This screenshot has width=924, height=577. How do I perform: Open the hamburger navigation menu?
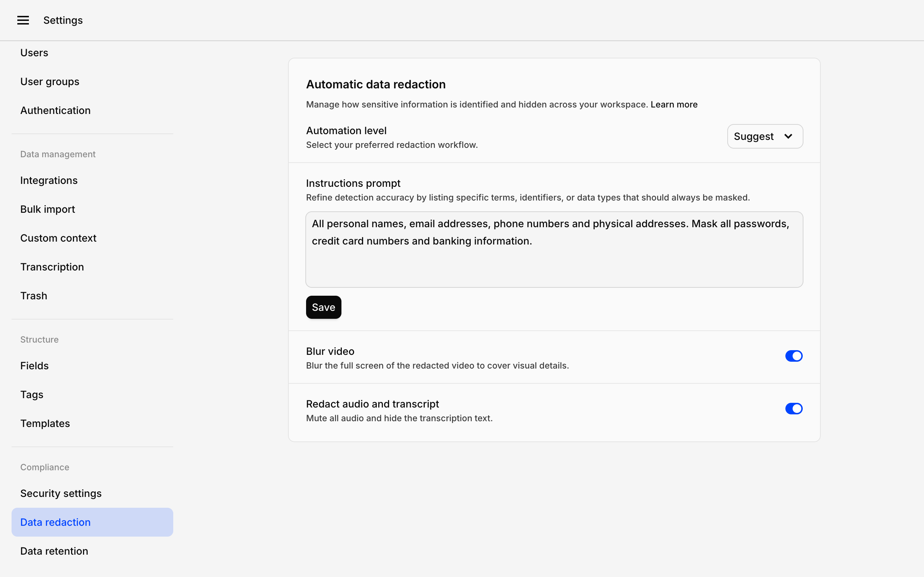pyautogui.click(x=23, y=20)
